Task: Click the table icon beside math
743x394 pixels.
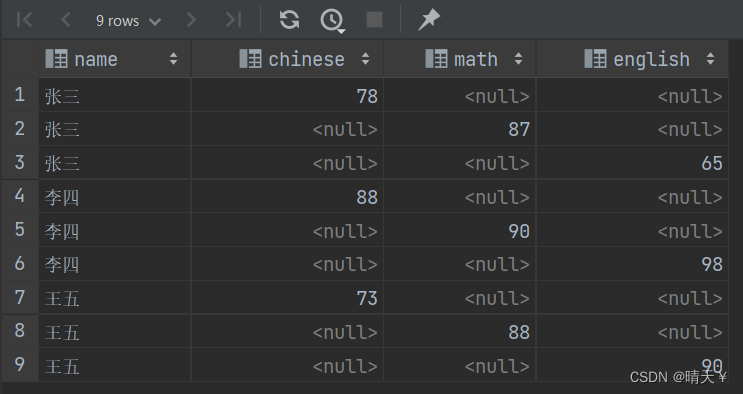Action: pyautogui.click(x=436, y=59)
